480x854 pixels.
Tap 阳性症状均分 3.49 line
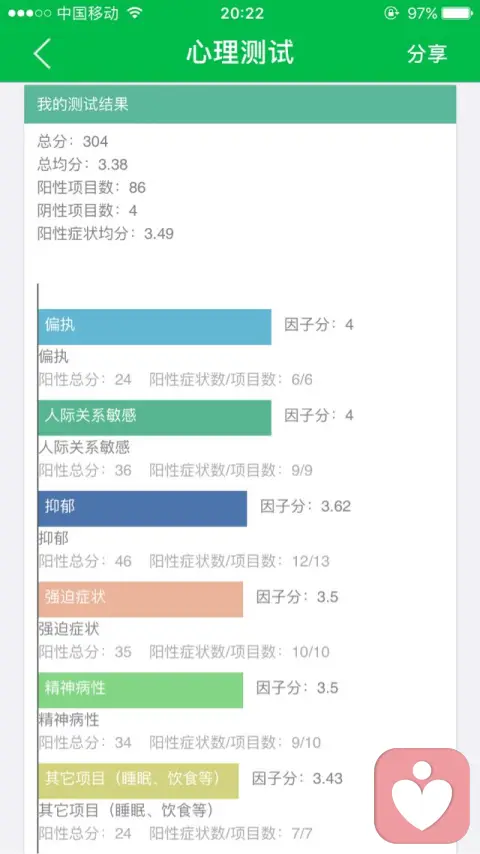tap(105, 234)
